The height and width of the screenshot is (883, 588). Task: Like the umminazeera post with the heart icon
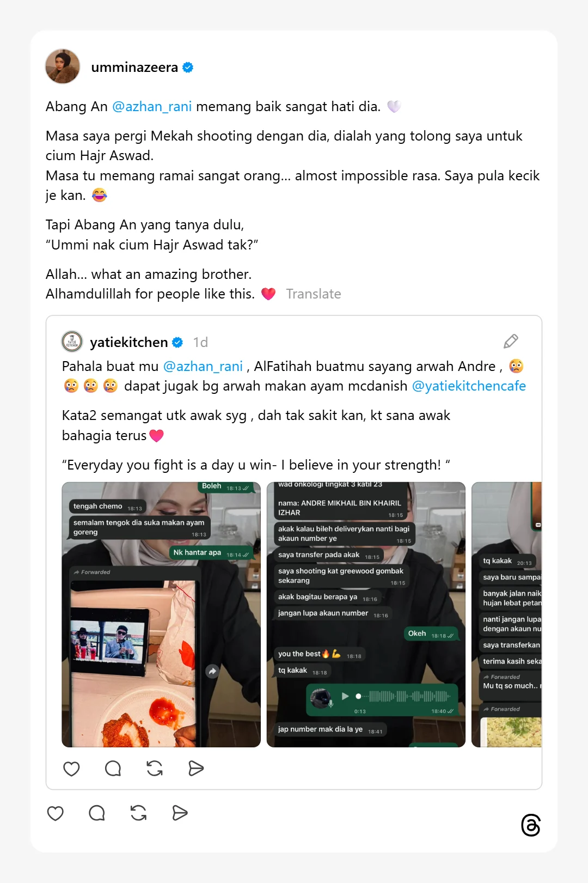(x=56, y=813)
